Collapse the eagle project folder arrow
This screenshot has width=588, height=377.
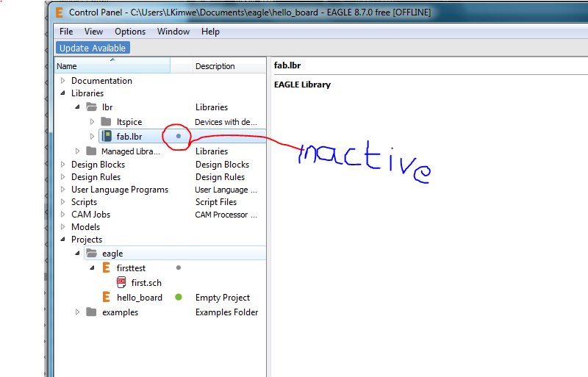[78, 254]
